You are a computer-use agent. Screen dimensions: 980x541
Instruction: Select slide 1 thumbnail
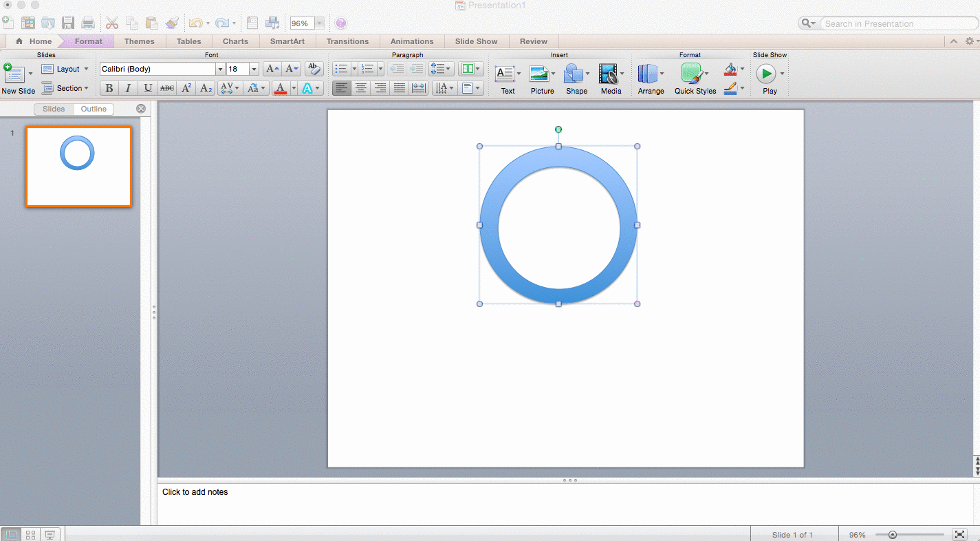tap(78, 167)
